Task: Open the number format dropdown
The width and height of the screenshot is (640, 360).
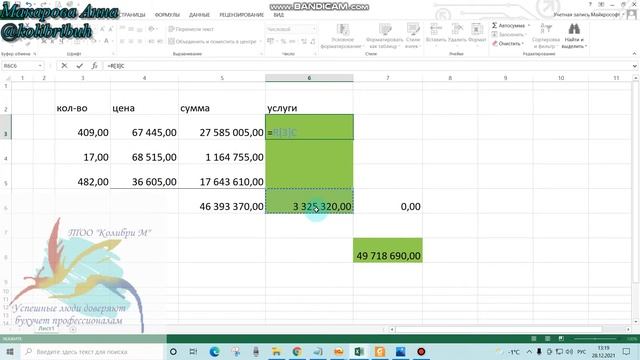Action: pyautogui.click(x=314, y=29)
